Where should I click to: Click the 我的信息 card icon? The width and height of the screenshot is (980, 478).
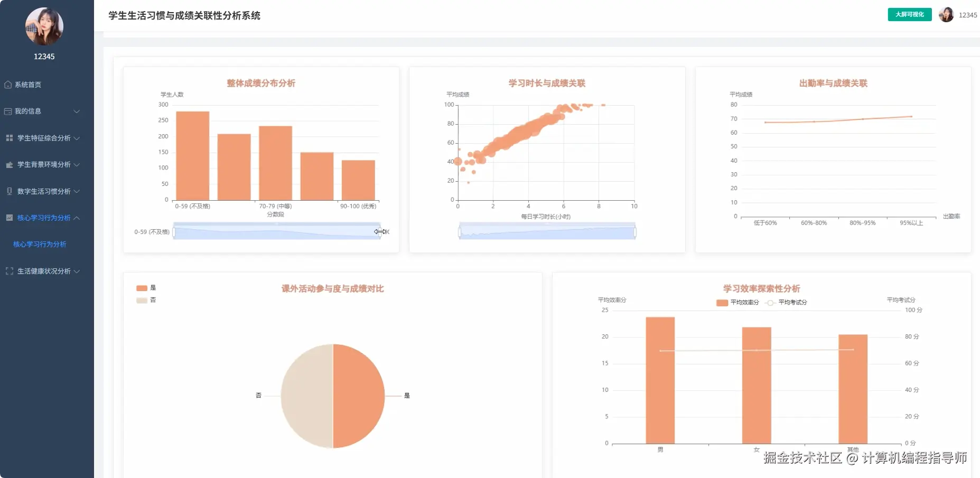8,111
